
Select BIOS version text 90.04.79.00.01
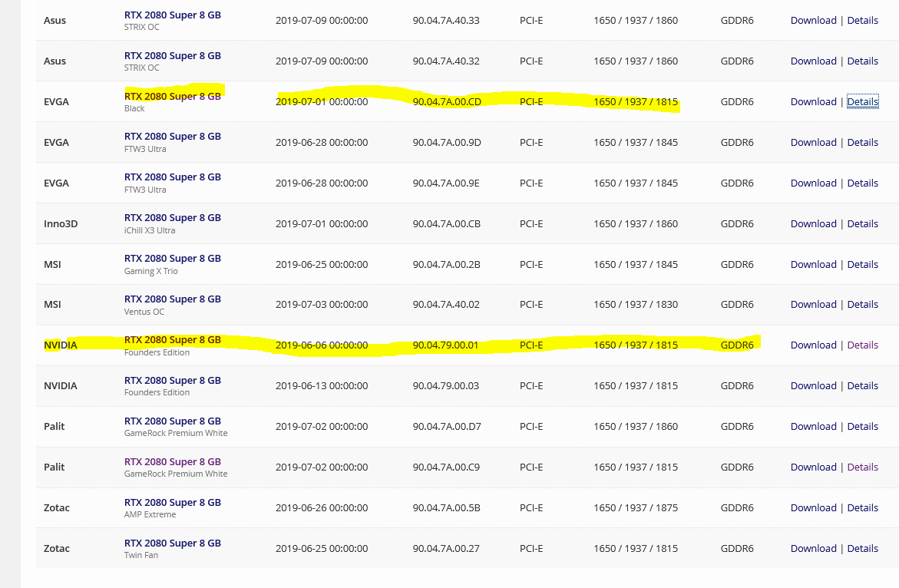point(445,345)
